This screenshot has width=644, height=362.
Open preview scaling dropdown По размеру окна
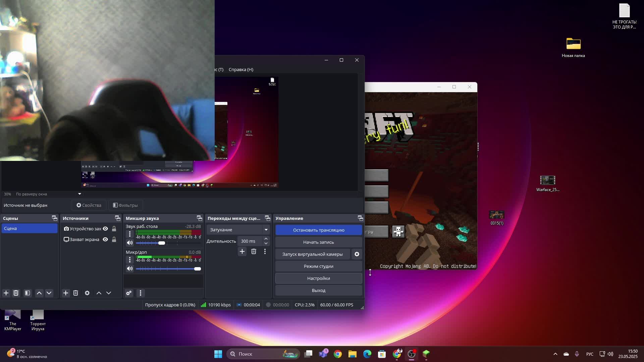49,194
